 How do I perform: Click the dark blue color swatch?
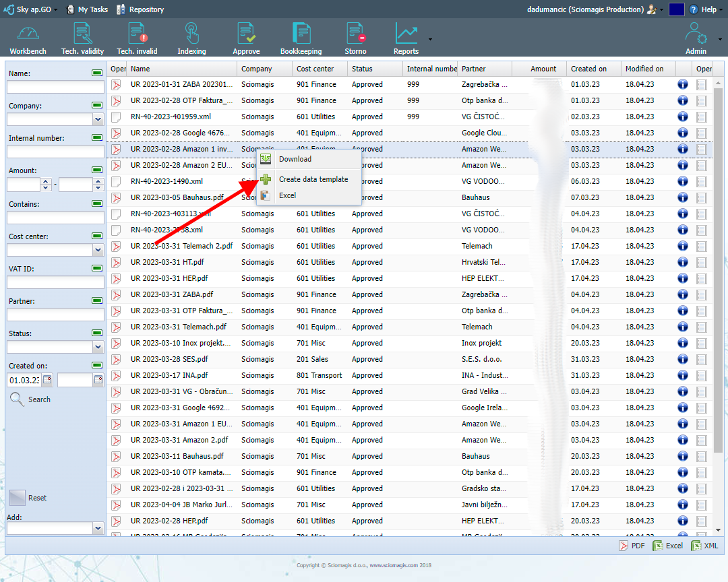point(676,9)
